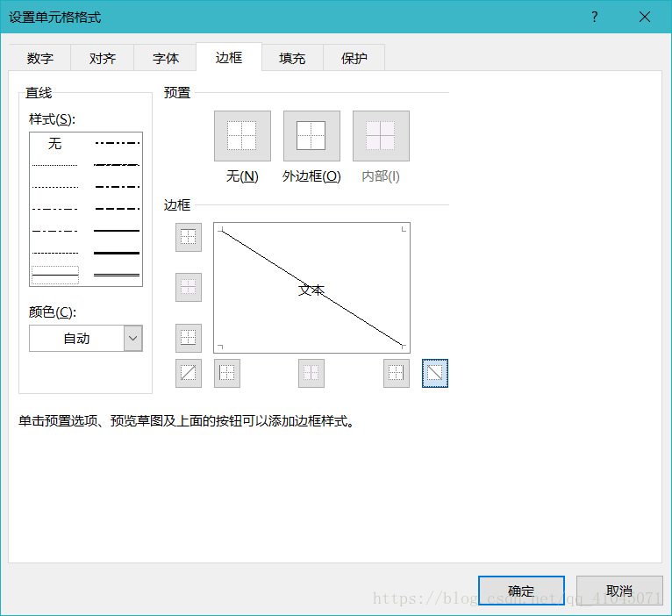Switch to the 数字 tab
672x616 pixels.
coord(39,58)
